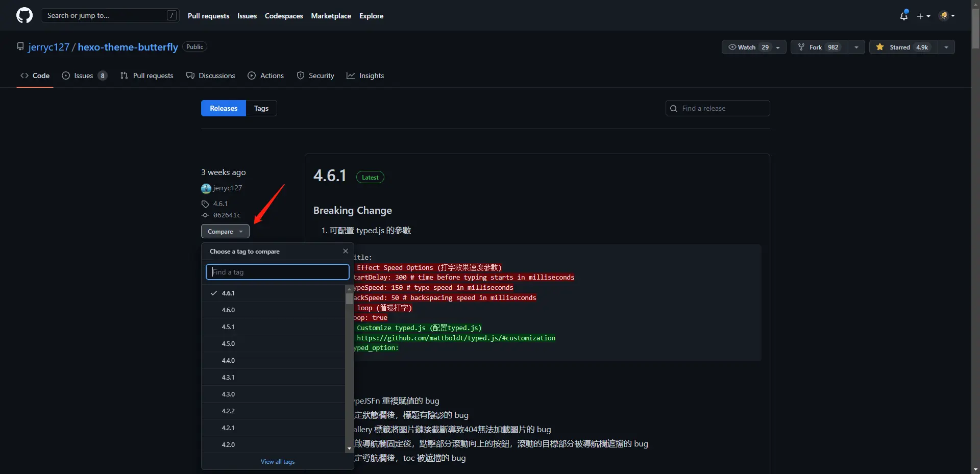Click the tag list scroll down arrow
Viewport: 980px width, 474px height.
(x=350, y=449)
